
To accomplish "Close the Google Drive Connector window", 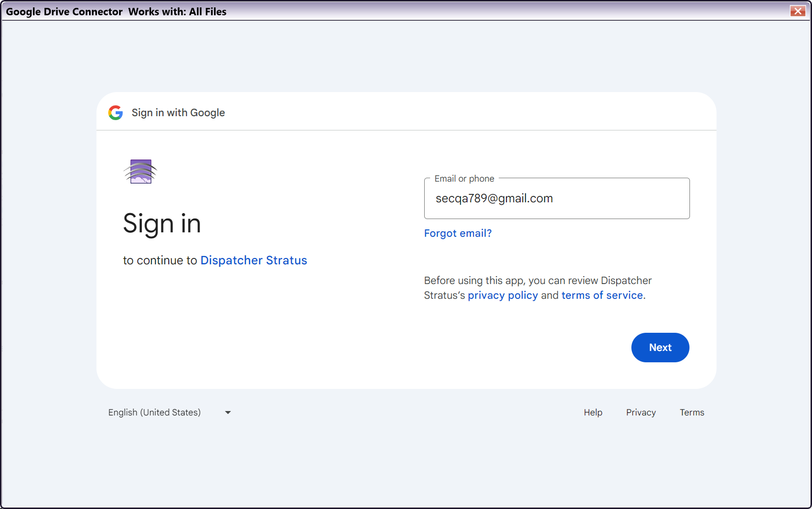I will coord(797,11).
